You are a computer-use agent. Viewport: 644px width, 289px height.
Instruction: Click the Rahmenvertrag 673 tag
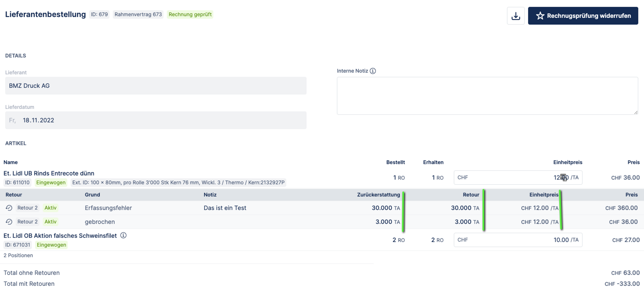[x=138, y=14]
